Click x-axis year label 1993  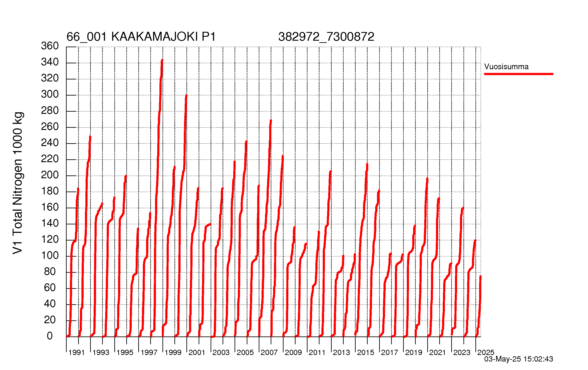click(101, 352)
